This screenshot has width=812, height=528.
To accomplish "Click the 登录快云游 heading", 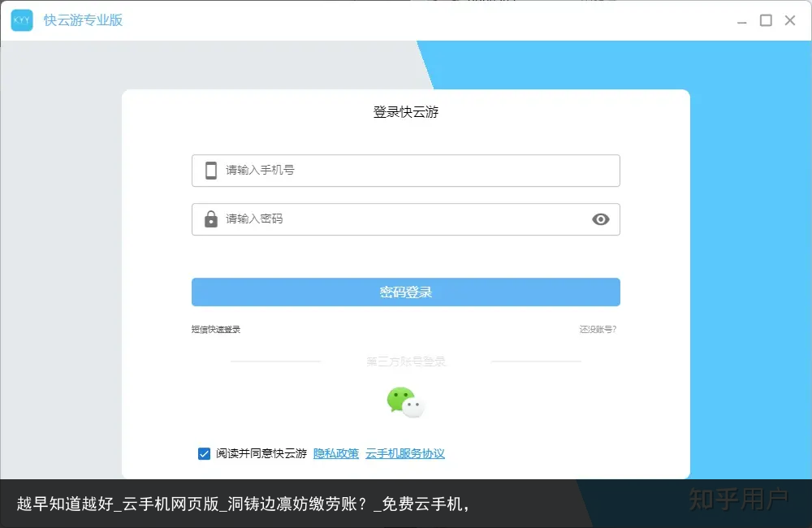I will tap(406, 112).
